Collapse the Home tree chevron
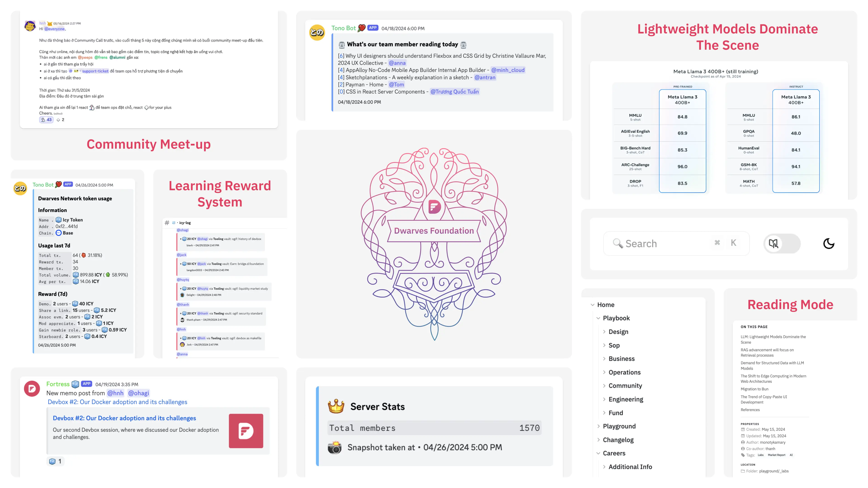868x488 pixels. pyautogui.click(x=592, y=305)
